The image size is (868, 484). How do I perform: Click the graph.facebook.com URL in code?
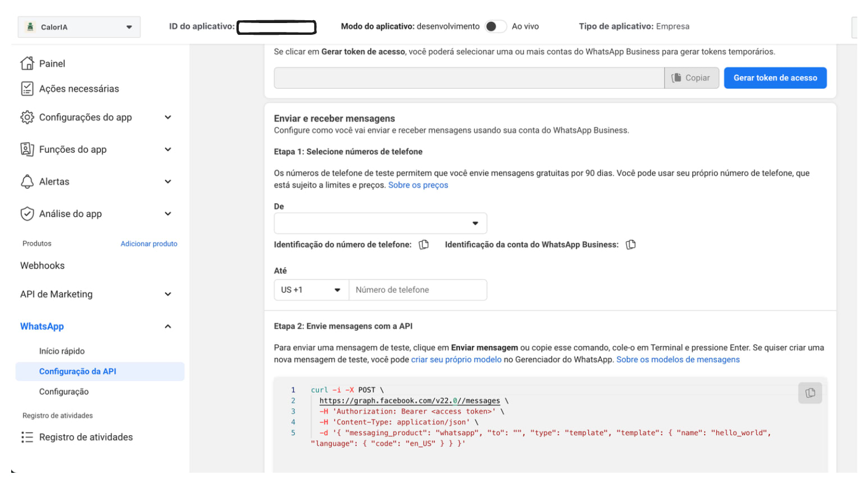[410, 401]
